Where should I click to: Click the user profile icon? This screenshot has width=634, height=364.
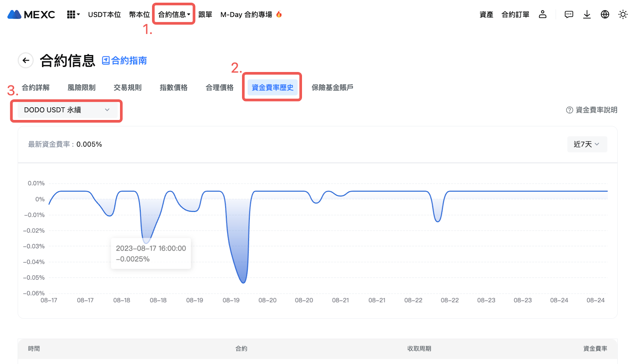pos(542,15)
